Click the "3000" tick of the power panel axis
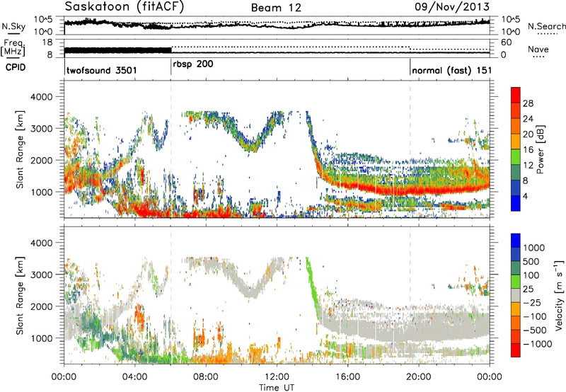566x392 pixels. [42, 129]
